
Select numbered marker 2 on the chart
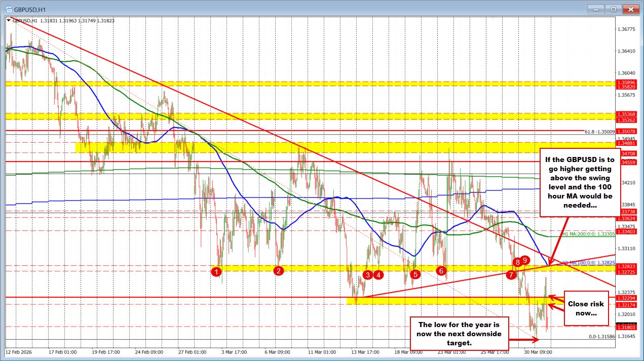point(278,271)
